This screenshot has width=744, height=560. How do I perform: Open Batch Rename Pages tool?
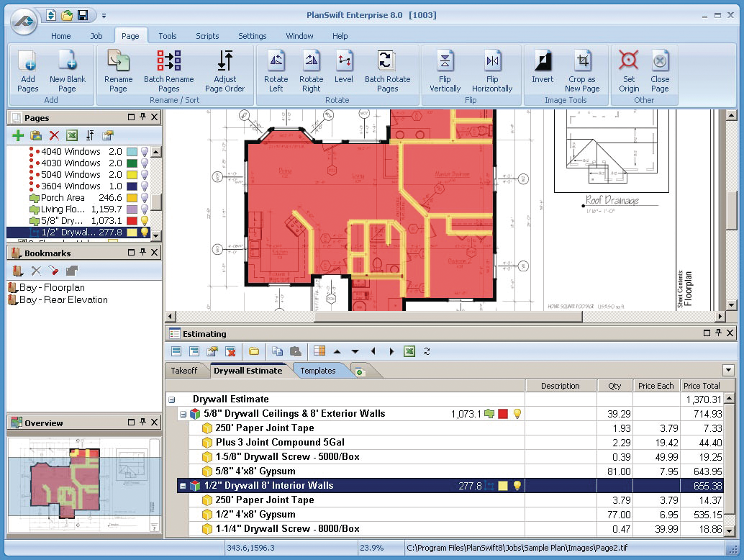pyautogui.click(x=169, y=71)
